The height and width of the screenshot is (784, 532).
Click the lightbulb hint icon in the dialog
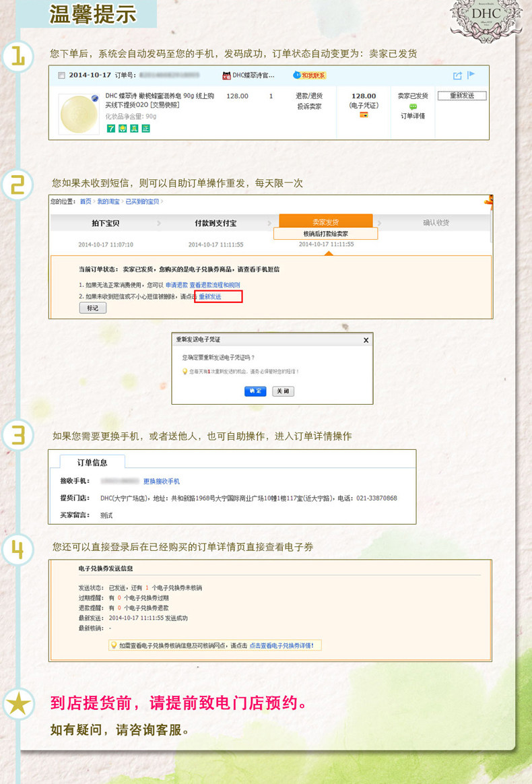[x=185, y=372]
